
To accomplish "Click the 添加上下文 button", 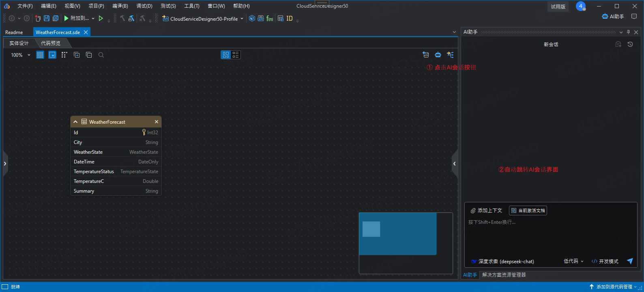I will coord(486,210).
